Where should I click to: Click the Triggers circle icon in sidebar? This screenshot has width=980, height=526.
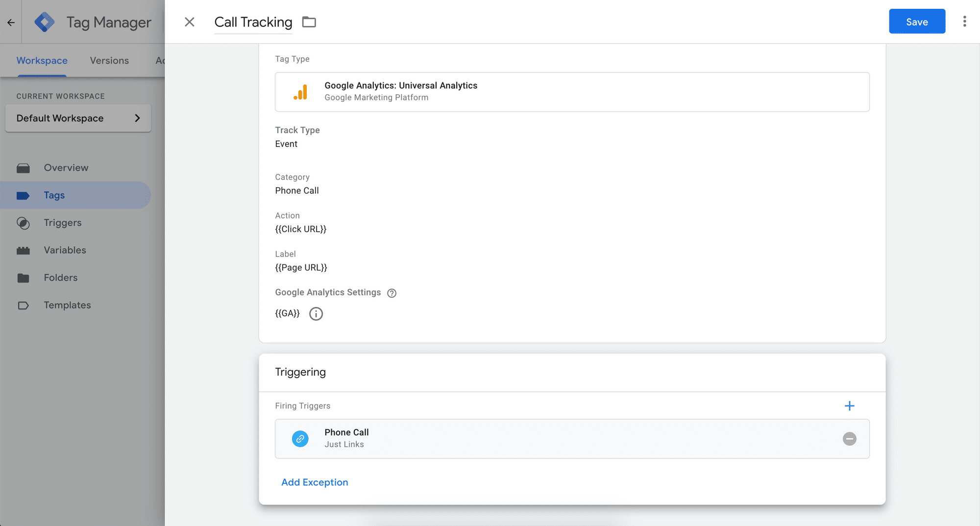23,223
